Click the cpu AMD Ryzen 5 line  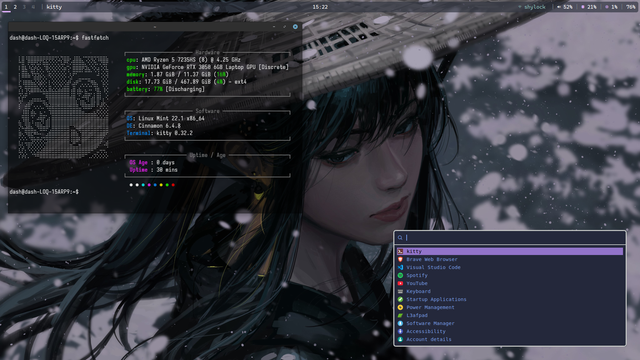[x=183, y=60]
